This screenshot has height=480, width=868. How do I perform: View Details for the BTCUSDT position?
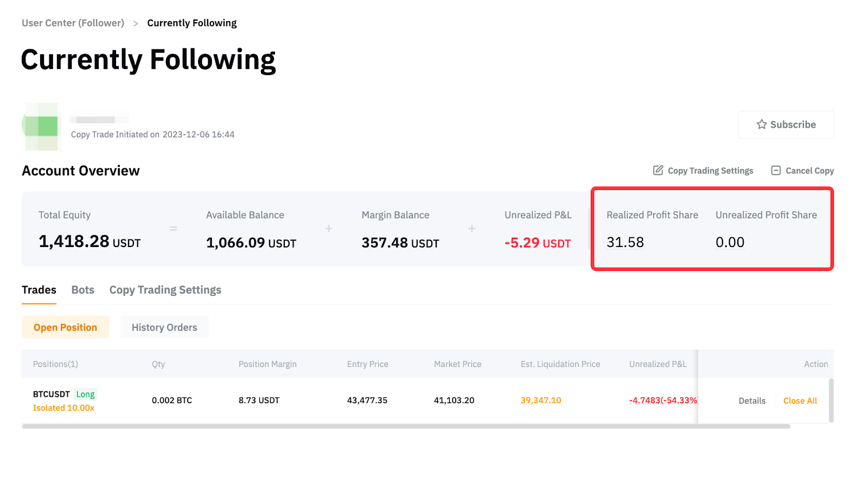[x=752, y=401]
